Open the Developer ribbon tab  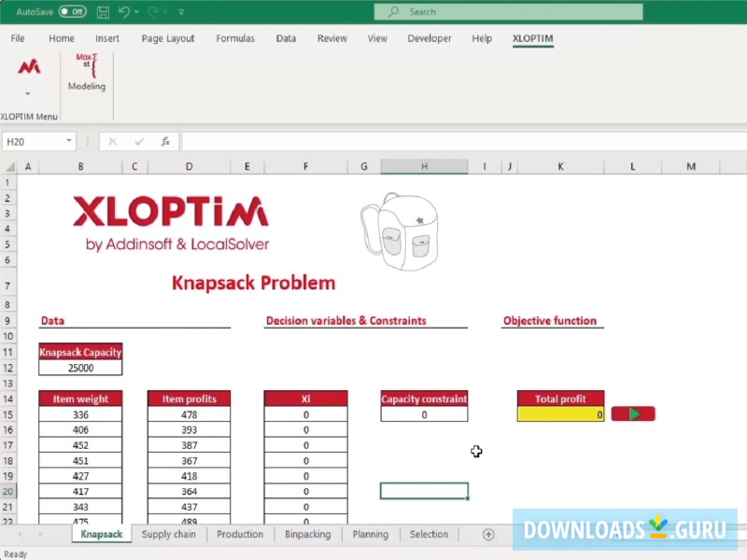(x=430, y=38)
